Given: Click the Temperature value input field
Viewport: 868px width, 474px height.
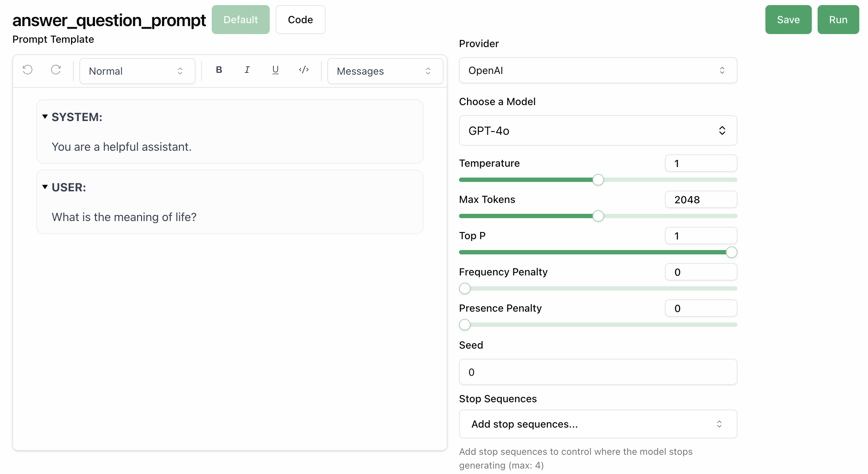Looking at the screenshot, I should pyautogui.click(x=701, y=163).
